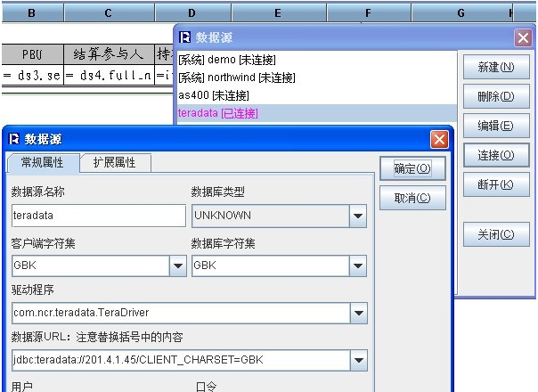
Task: Cancel with the 取消(C) button
Action: click(412, 198)
